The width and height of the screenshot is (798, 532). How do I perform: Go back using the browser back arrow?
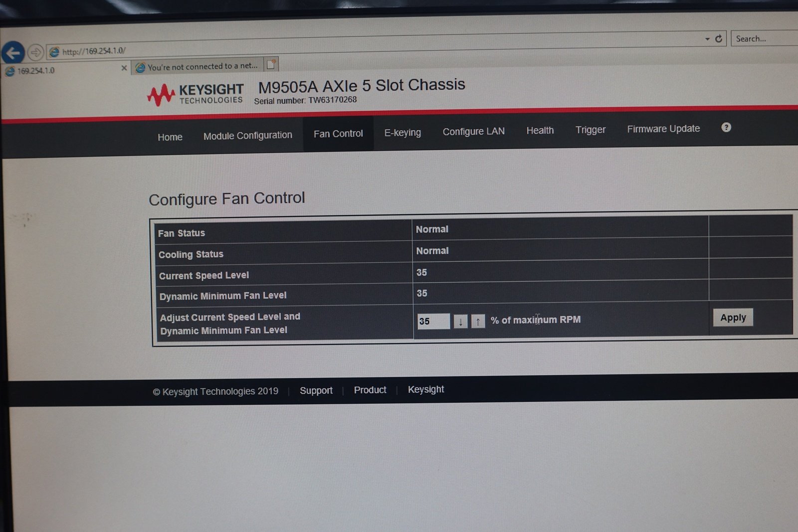[13, 52]
